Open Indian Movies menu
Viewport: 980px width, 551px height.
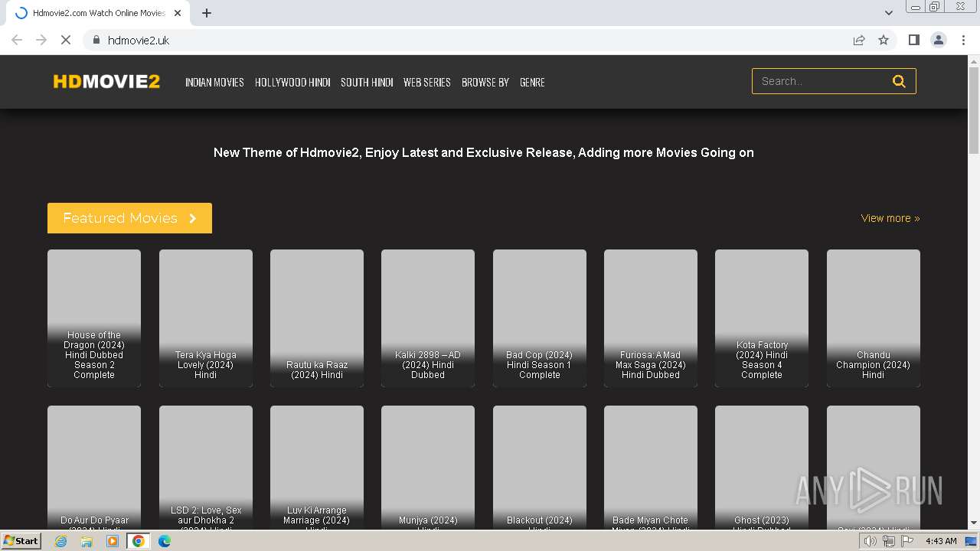tap(214, 82)
